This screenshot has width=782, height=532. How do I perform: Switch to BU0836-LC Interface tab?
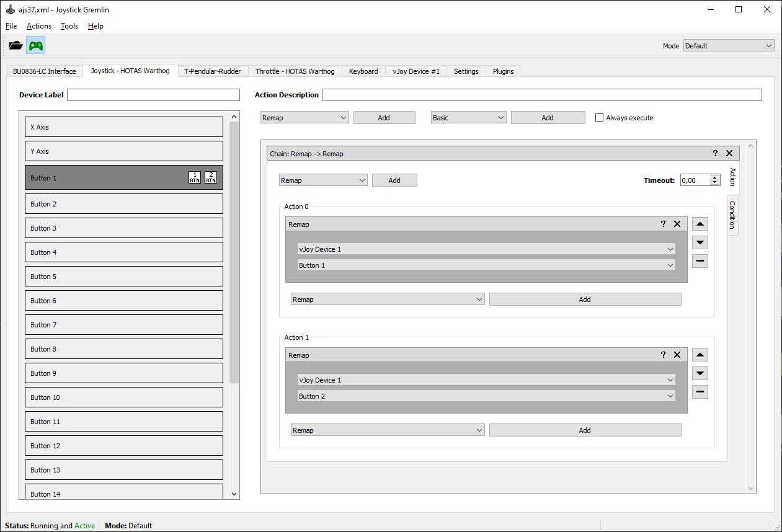[x=45, y=71]
